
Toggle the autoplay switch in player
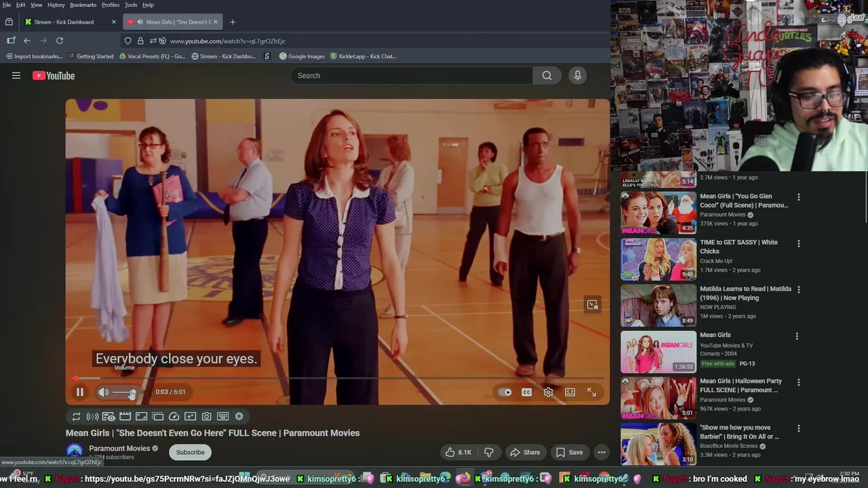(505, 392)
